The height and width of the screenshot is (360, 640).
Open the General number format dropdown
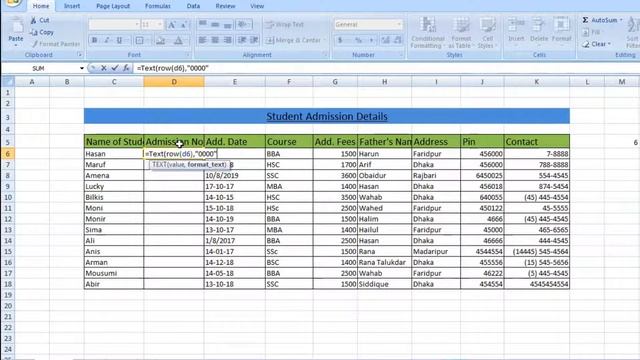click(399, 24)
